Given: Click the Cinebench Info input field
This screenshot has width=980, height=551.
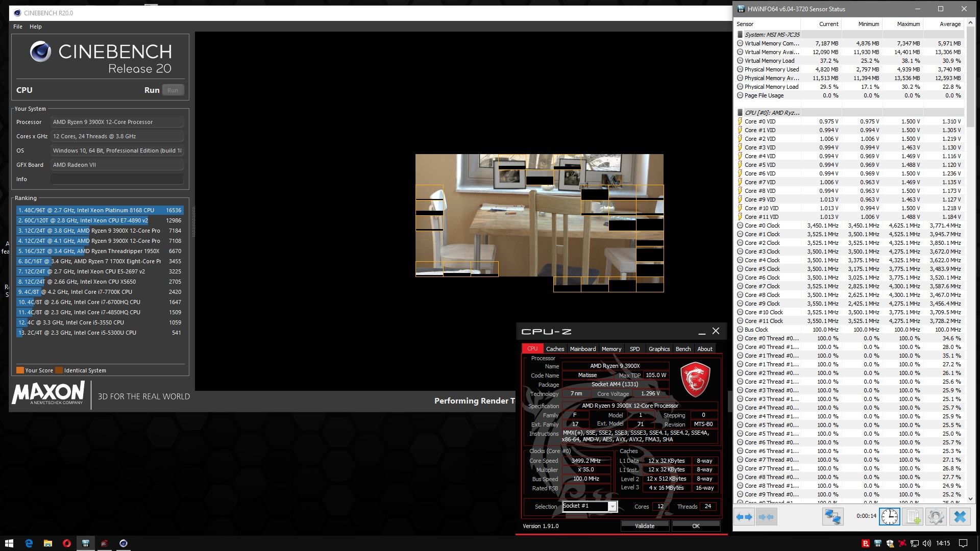Looking at the screenshot, I should point(117,179).
